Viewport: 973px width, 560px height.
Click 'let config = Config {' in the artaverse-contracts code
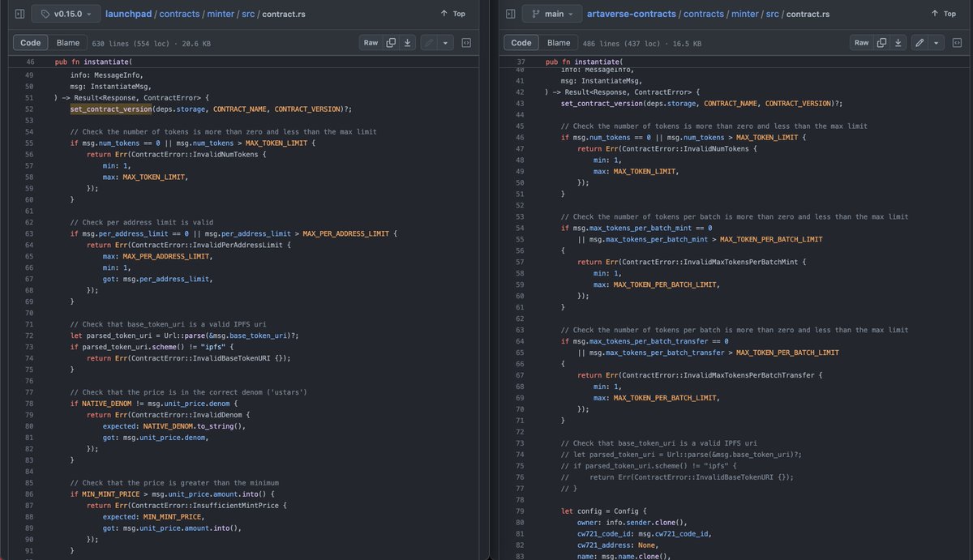(602, 511)
